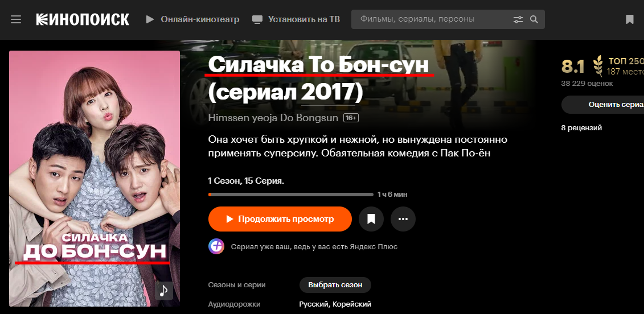Click the TV icon beside Установить на ТВ
644x314 pixels.
[257, 19]
